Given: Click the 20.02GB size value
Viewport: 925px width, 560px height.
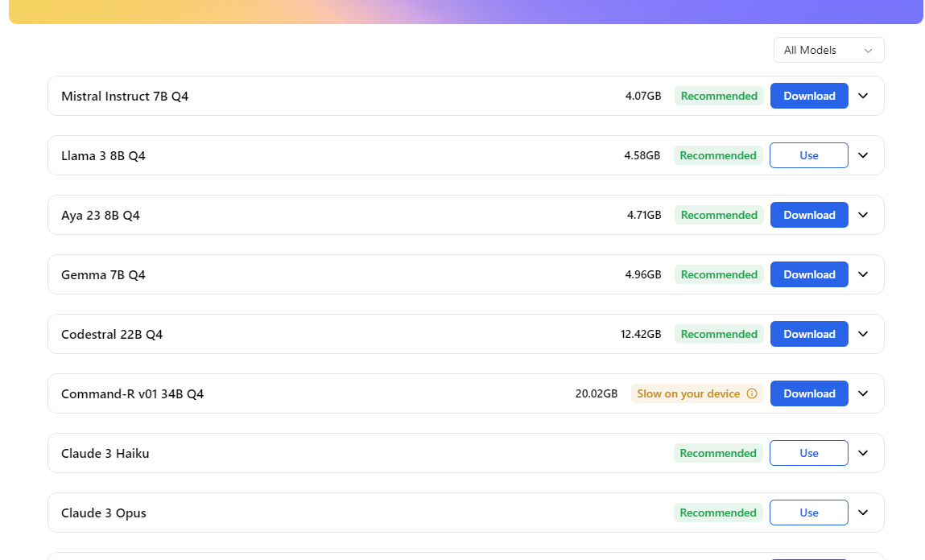Looking at the screenshot, I should tap(597, 393).
